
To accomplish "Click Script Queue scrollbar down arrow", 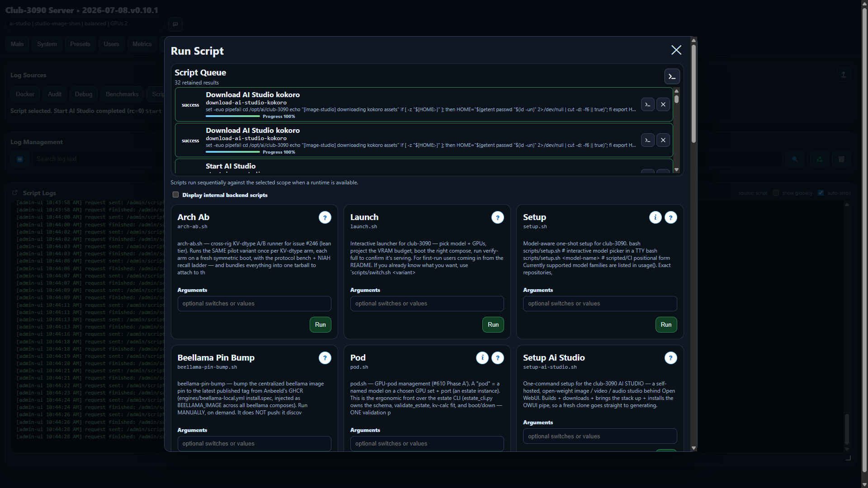I will click(x=677, y=170).
